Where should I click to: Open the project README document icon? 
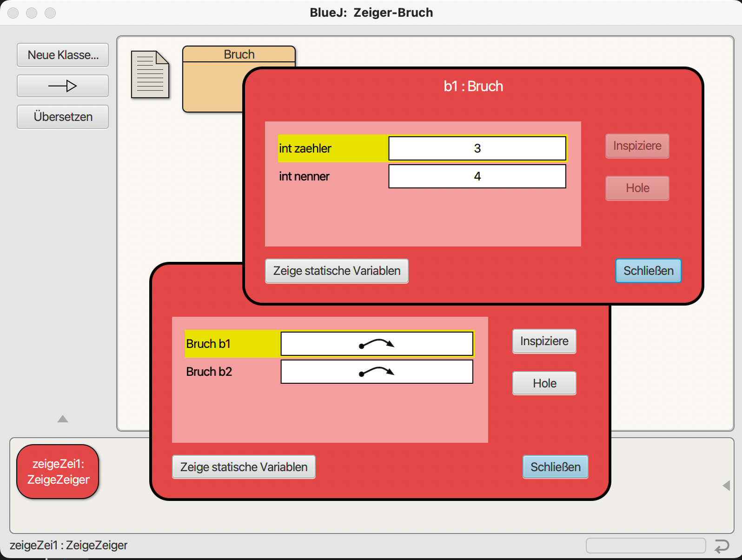click(150, 74)
